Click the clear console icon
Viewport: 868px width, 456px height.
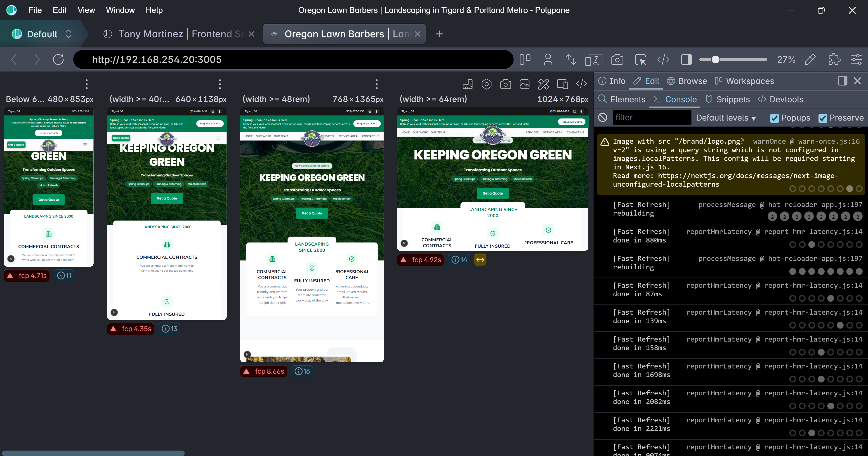[x=602, y=118]
